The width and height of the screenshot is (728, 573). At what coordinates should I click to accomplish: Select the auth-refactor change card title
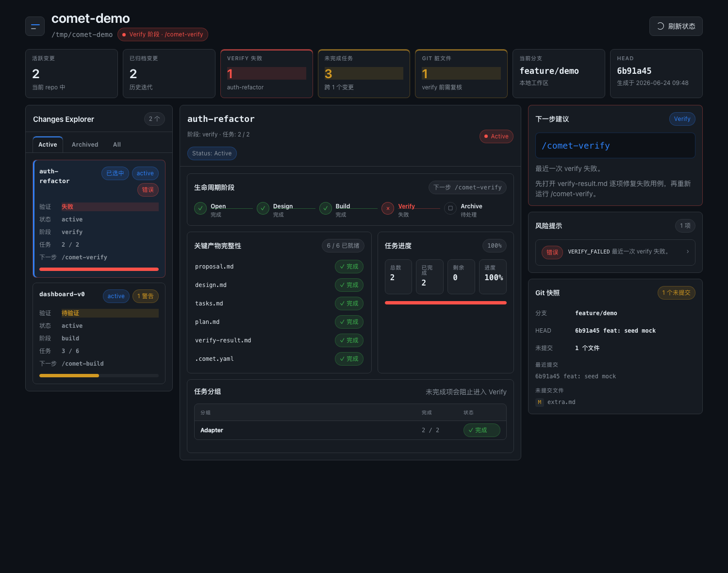[54, 176]
